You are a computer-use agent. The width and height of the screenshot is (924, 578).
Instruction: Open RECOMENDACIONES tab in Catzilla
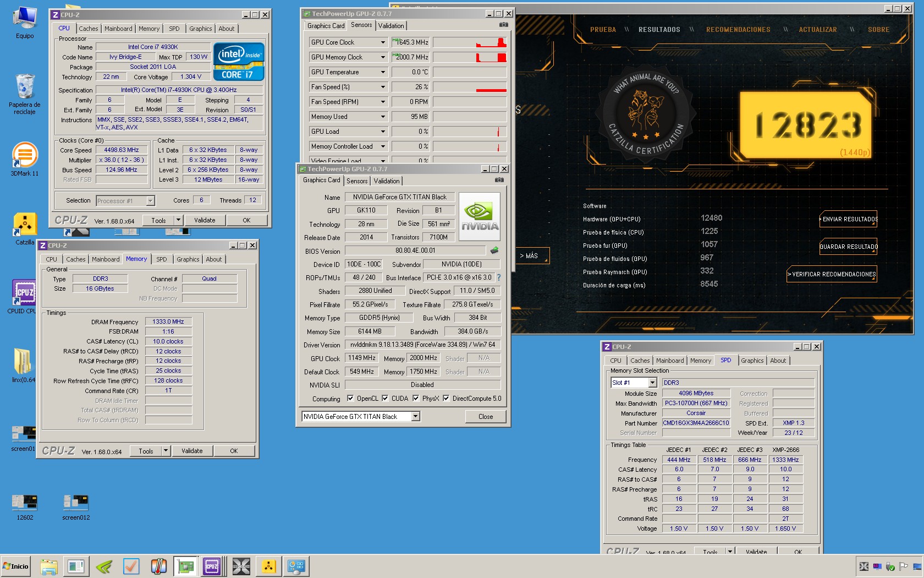tap(738, 30)
